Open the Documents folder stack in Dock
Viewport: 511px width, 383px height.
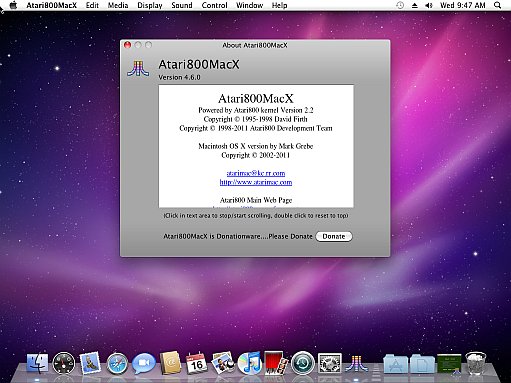(x=422, y=363)
